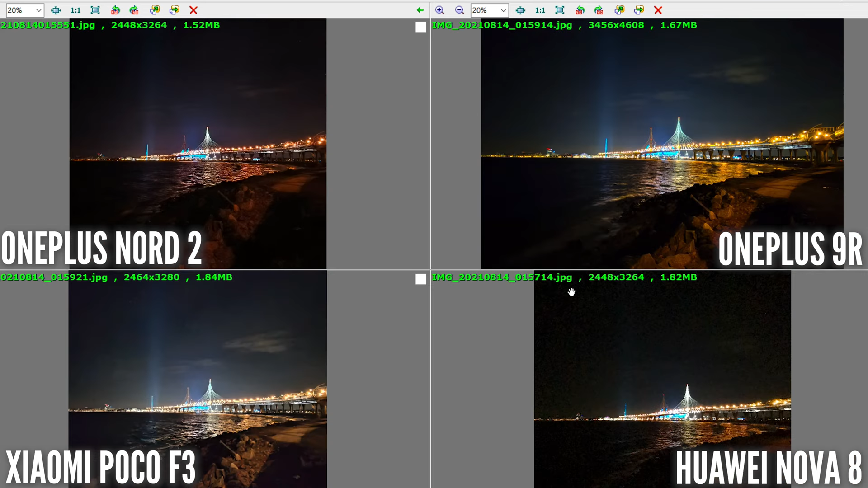Click 1:1 actual size in left toolbar
Image resolution: width=868 pixels, height=488 pixels.
pyautogui.click(x=75, y=10)
